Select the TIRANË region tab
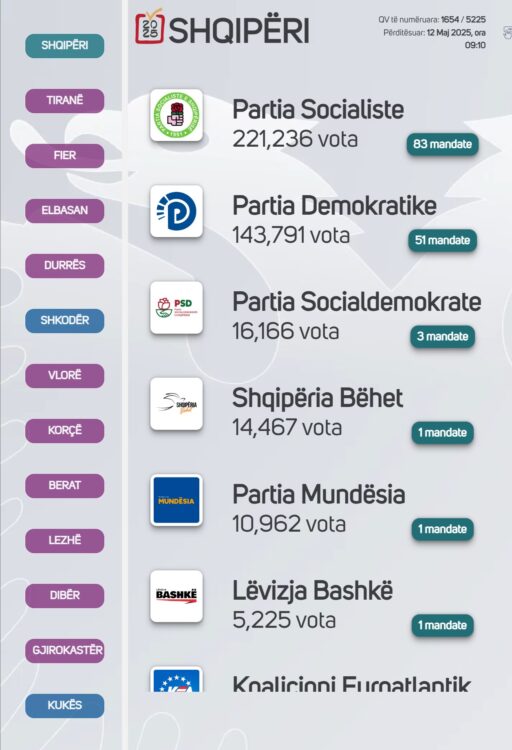This screenshot has height=750, width=512. tap(65, 101)
